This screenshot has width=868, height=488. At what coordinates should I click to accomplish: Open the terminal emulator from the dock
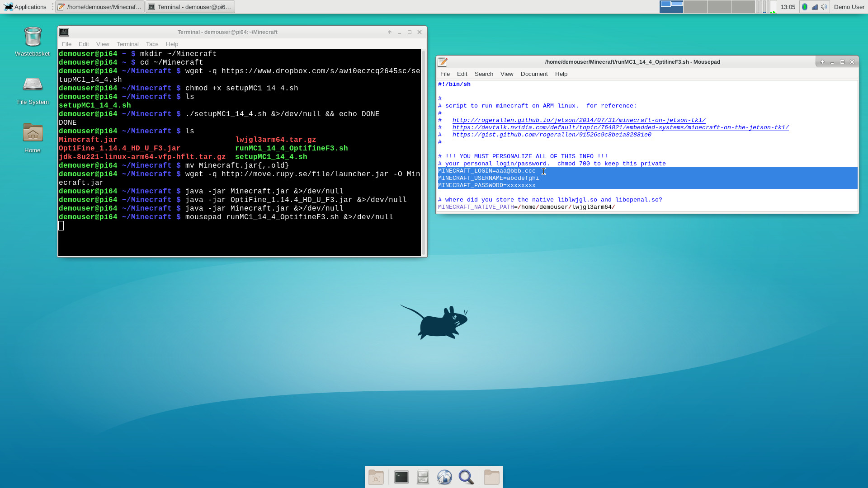click(401, 477)
